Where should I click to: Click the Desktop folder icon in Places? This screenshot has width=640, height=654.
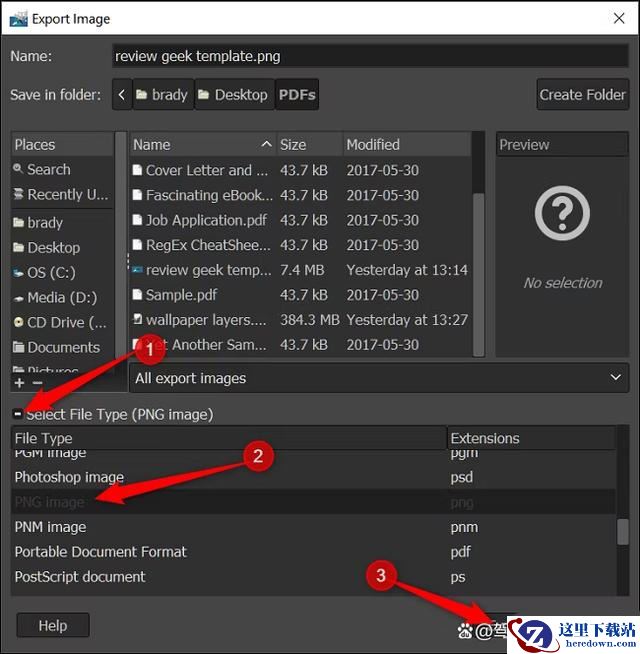(18, 247)
